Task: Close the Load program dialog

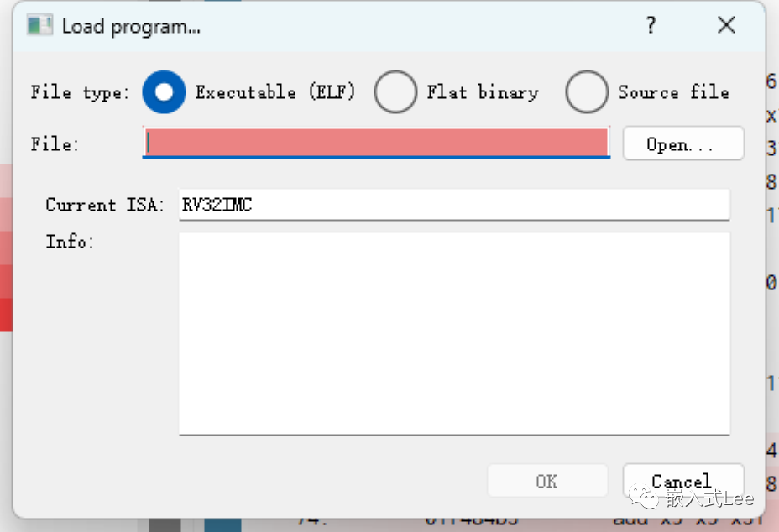Action: pos(726,25)
